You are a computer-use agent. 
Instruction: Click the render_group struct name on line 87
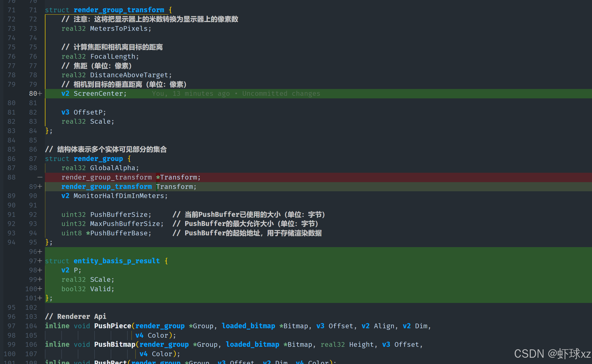pyautogui.click(x=98, y=159)
